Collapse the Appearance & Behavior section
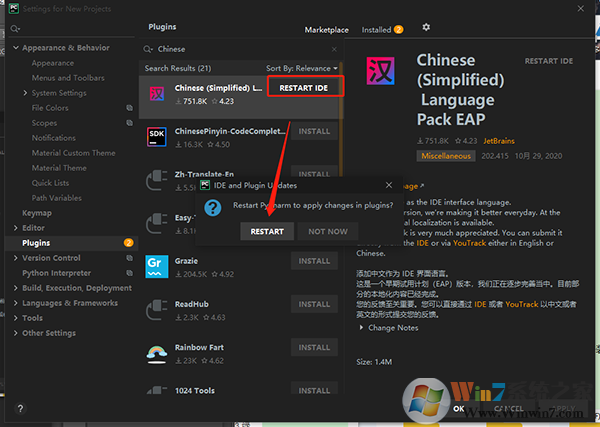Screen dimensions: 600x427 click(16, 48)
